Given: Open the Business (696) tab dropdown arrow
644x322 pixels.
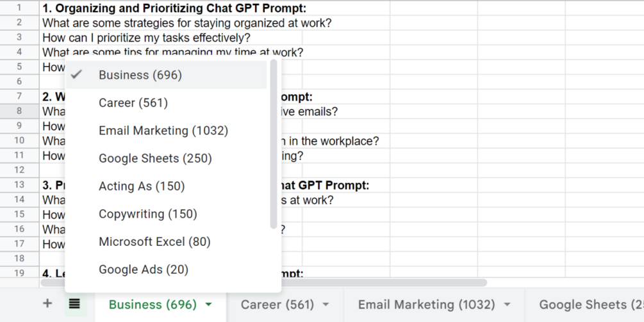Looking at the screenshot, I should pos(209,304).
